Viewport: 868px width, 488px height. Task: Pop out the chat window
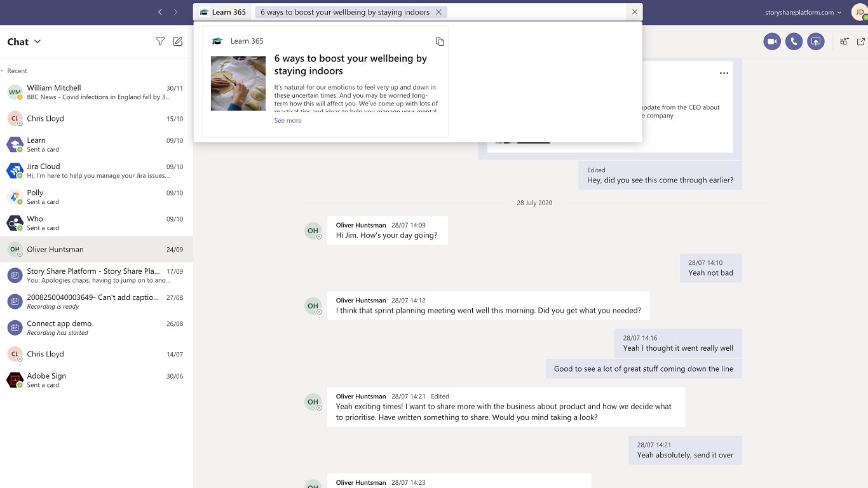click(x=861, y=42)
